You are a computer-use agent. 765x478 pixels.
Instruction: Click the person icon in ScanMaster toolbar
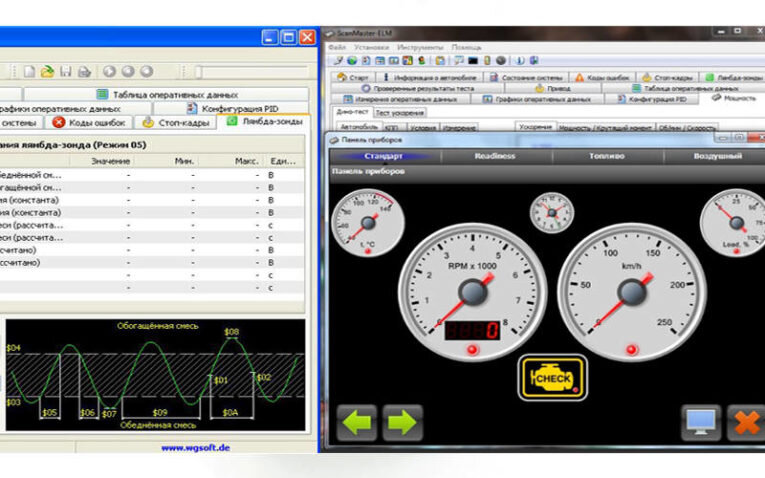coord(422,60)
